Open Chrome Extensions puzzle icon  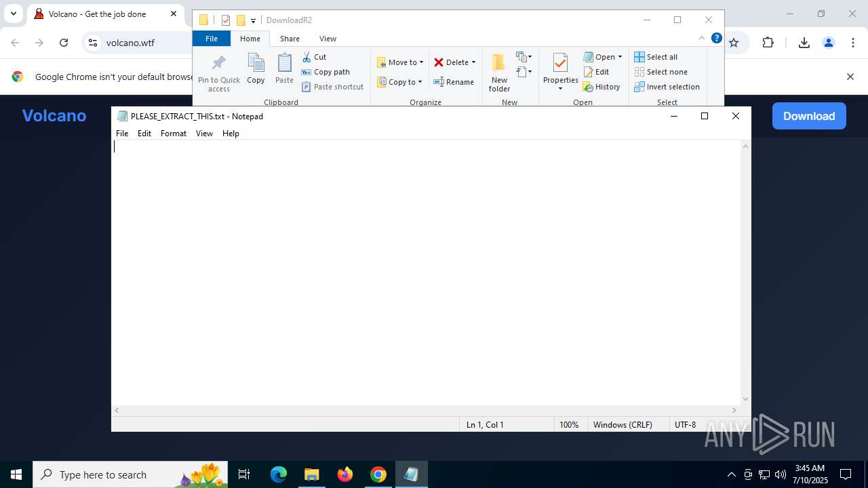coord(768,43)
